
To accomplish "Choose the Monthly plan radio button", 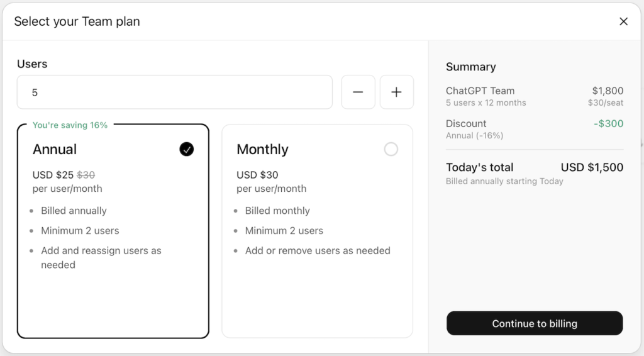I will click(391, 149).
